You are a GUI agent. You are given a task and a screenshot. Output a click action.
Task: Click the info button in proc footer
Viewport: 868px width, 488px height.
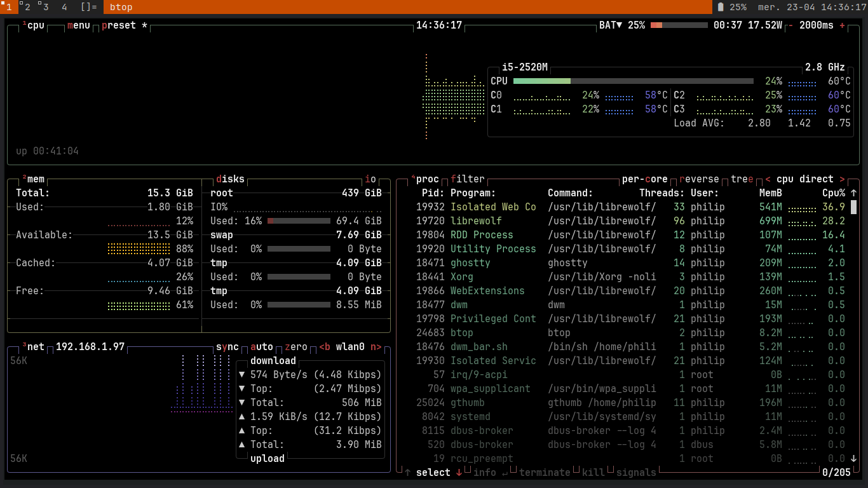[x=490, y=473]
